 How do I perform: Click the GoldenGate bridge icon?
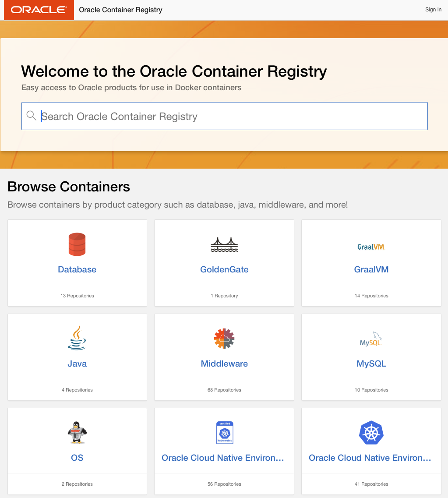point(224,244)
